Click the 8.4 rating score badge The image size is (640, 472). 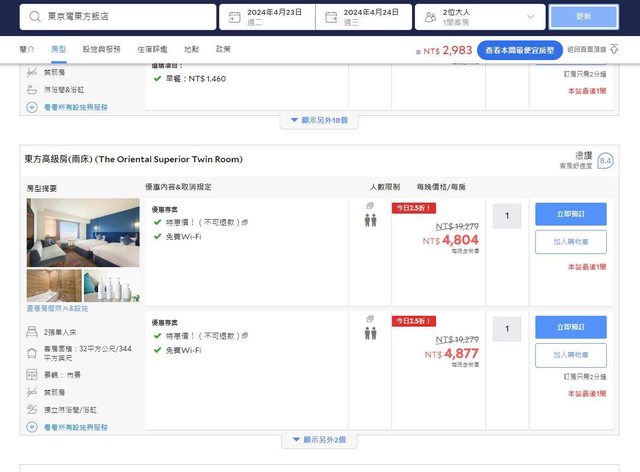point(605,161)
